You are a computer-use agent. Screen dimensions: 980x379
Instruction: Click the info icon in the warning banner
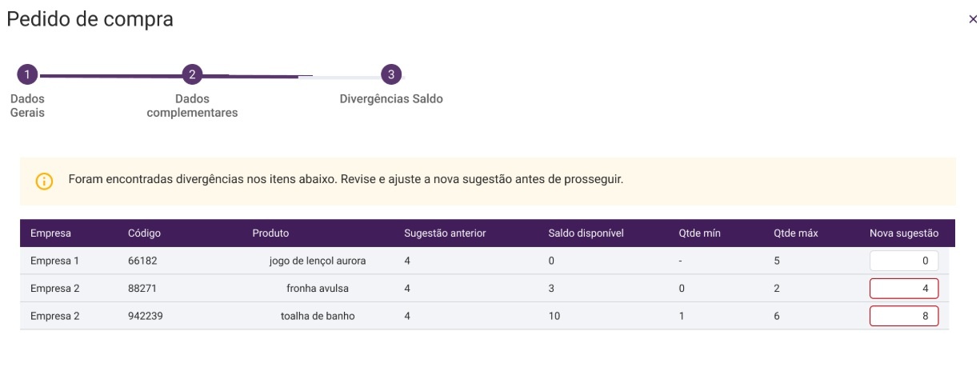click(44, 181)
